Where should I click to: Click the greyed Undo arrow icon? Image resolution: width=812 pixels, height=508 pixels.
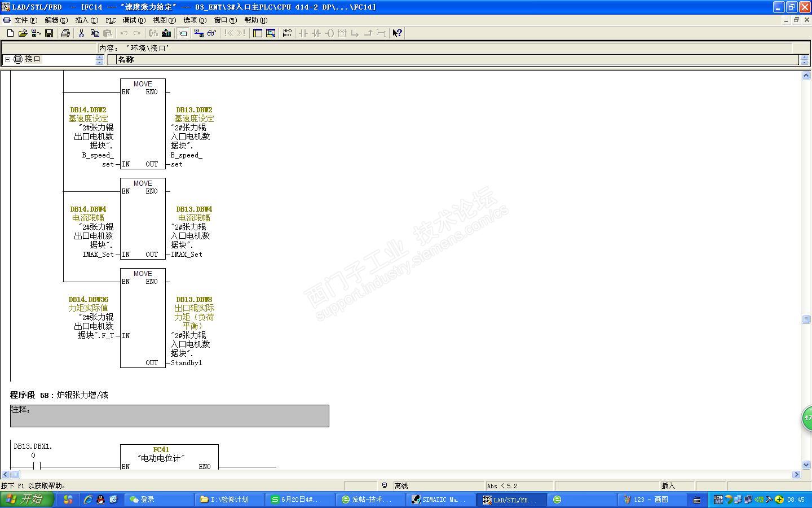[x=123, y=33]
